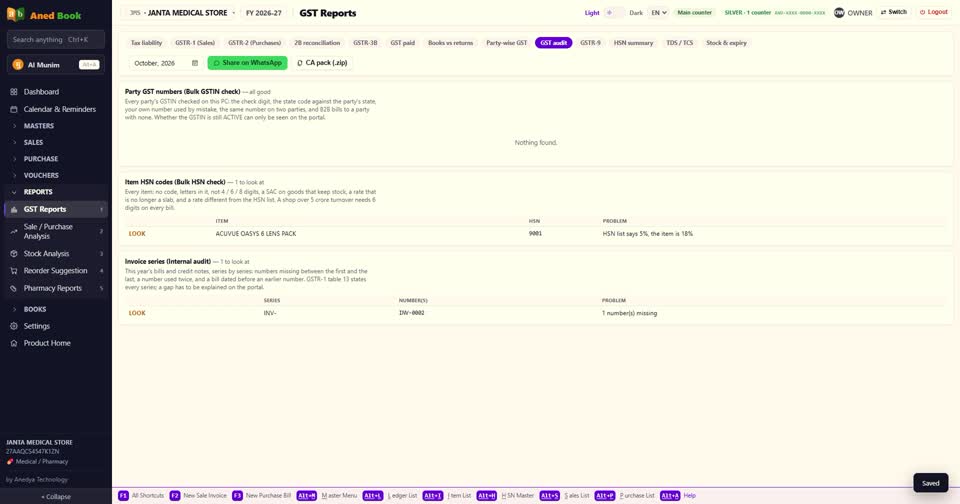Click the October, 2026 month field
This screenshot has width=960, height=504.
[165, 63]
